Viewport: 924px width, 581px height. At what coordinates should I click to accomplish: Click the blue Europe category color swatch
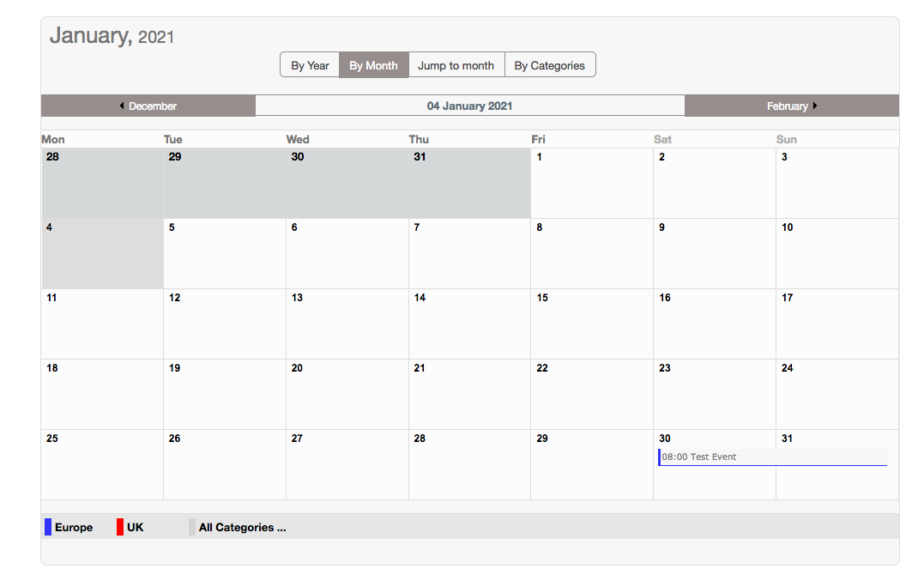click(x=48, y=527)
